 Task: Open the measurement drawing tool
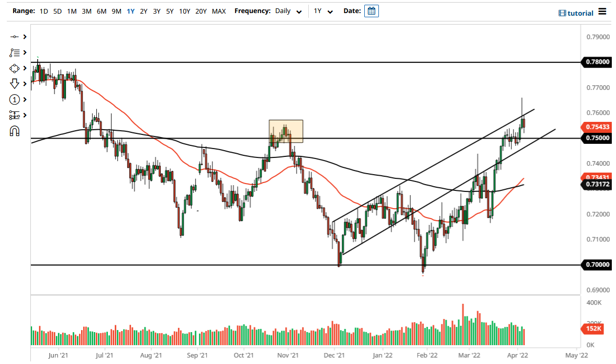14,115
